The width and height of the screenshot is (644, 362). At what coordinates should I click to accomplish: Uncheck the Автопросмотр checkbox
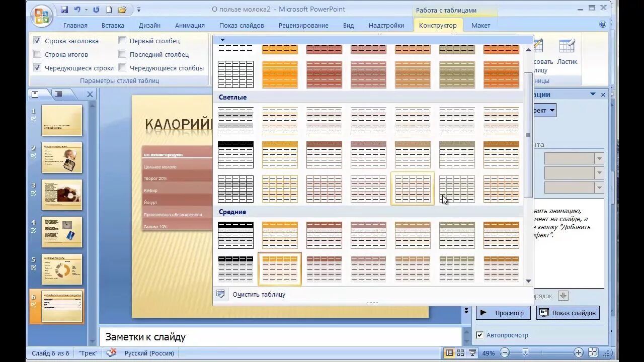(480, 335)
